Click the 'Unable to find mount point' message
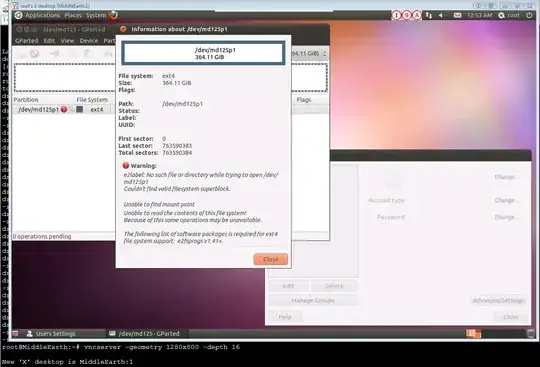The height and width of the screenshot is (367, 540). click(159, 204)
